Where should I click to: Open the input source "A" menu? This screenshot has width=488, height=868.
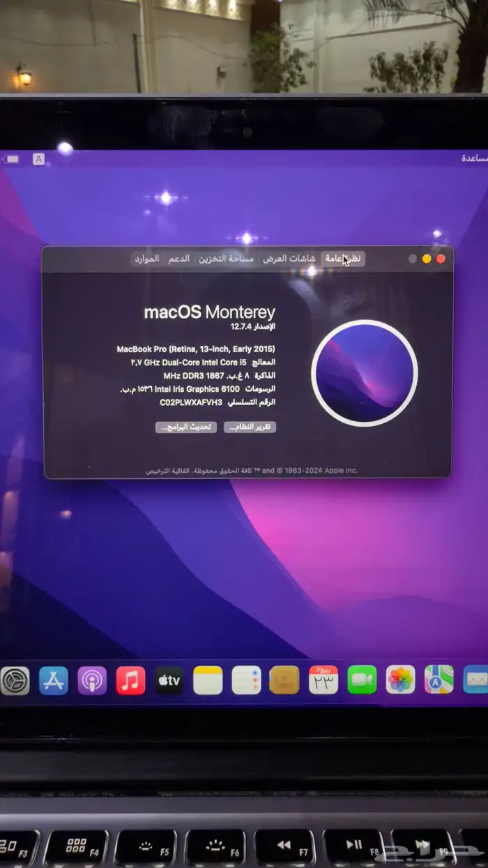pos(39,159)
